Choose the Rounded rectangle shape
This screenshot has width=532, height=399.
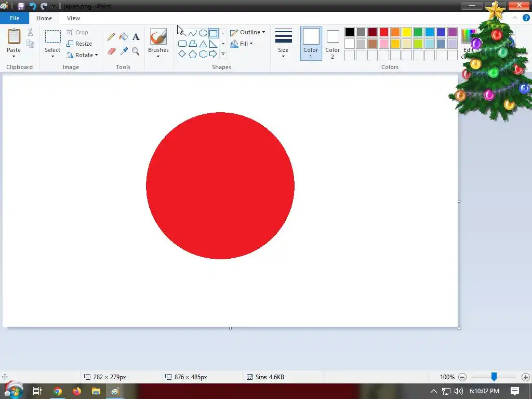(x=182, y=44)
